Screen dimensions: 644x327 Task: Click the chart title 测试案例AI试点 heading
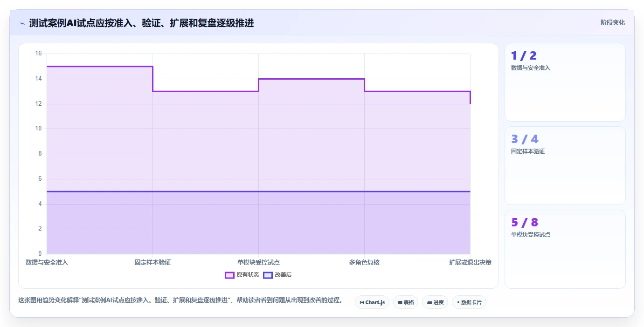tap(141, 23)
